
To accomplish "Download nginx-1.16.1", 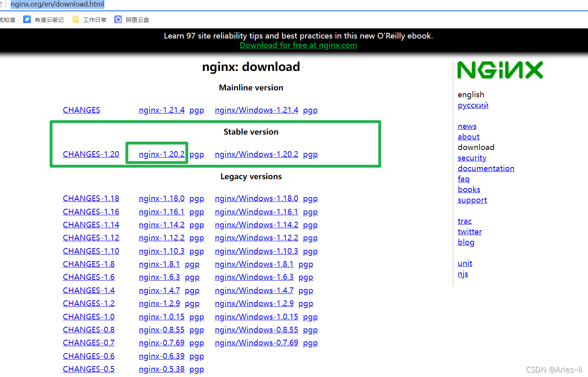I will [x=162, y=212].
